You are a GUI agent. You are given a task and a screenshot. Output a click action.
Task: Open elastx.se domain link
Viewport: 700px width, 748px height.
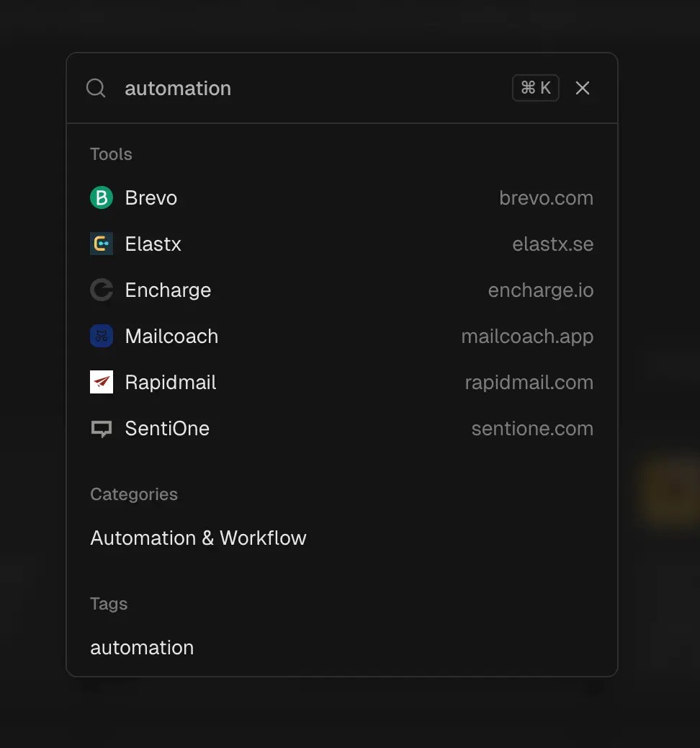pyautogui.click(x=552, y=244)
